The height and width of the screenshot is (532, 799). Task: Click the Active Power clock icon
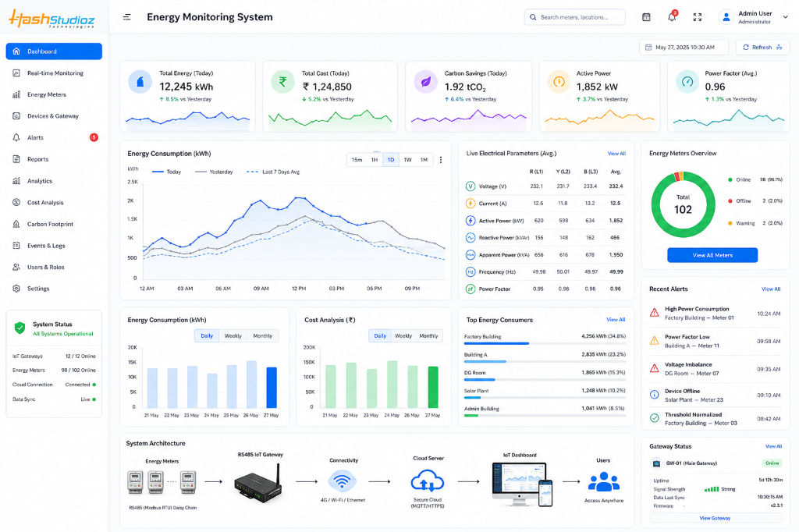559,82
